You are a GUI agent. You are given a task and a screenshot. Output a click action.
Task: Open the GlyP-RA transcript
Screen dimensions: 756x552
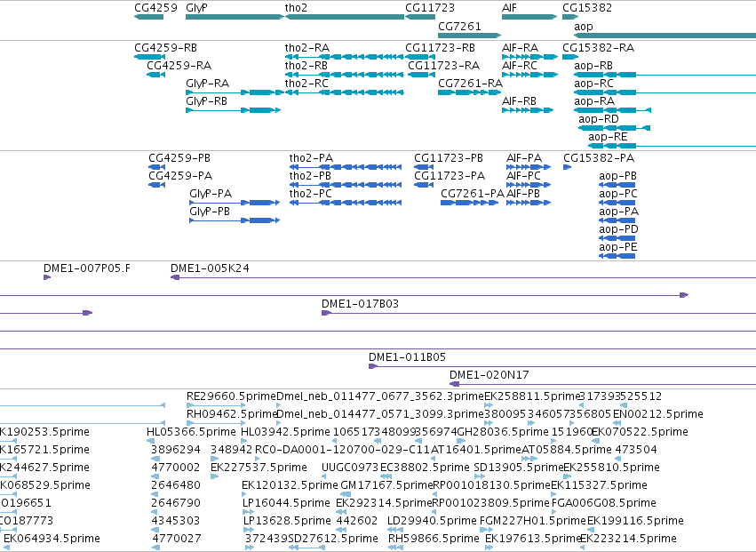[207, 84]
